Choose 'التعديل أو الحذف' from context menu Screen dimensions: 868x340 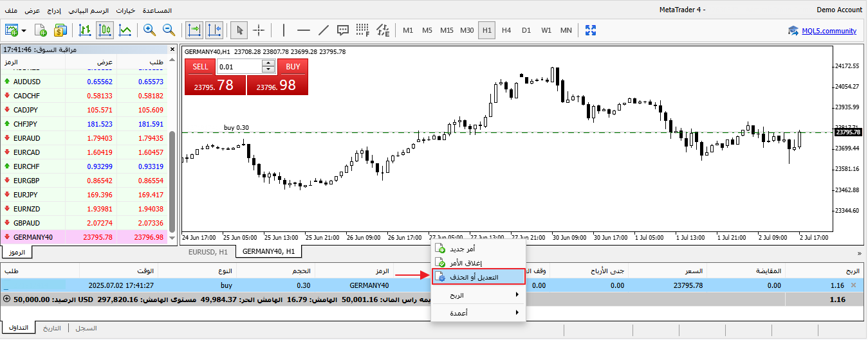(479, 277)
